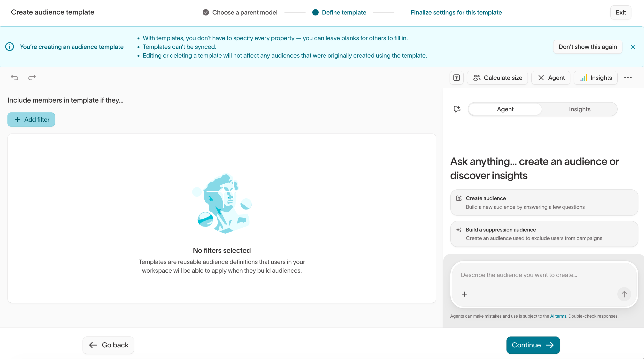Go to Choose a parent model step
This screenshot has height=359, width=644.
pos(240,13)
